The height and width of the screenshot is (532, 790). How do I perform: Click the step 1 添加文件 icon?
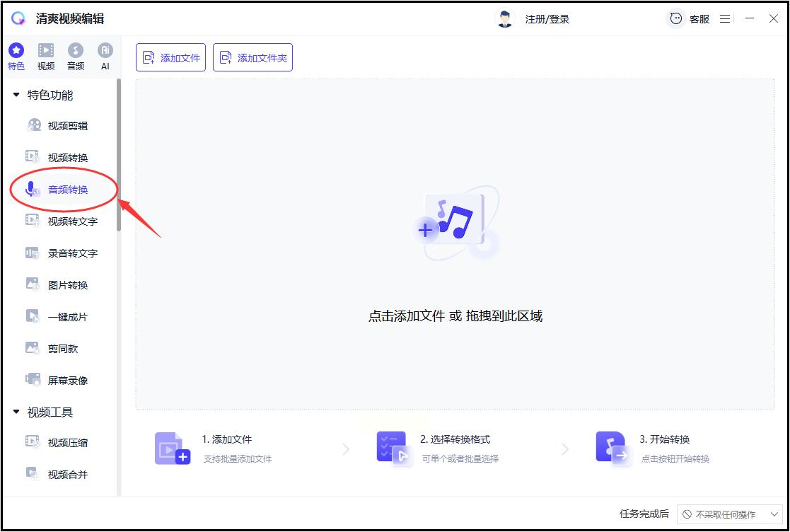coord(173,449)
